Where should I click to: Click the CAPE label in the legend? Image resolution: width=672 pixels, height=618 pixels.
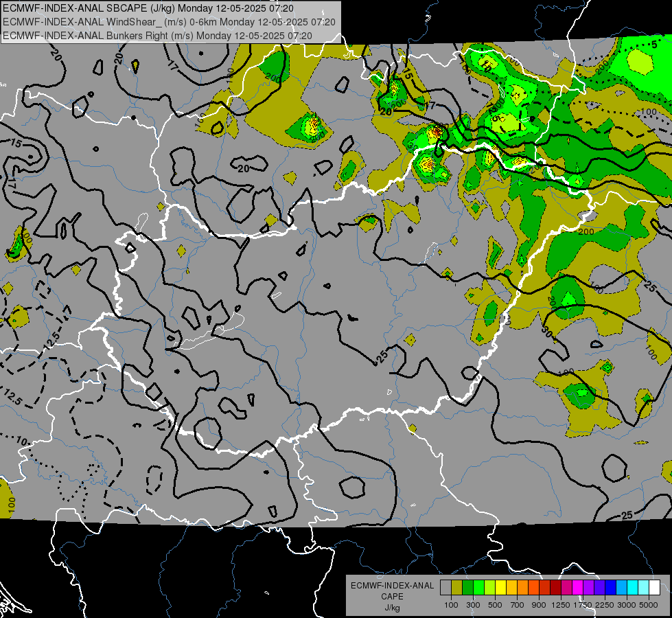pyautogui.click(x=392, y=596)
